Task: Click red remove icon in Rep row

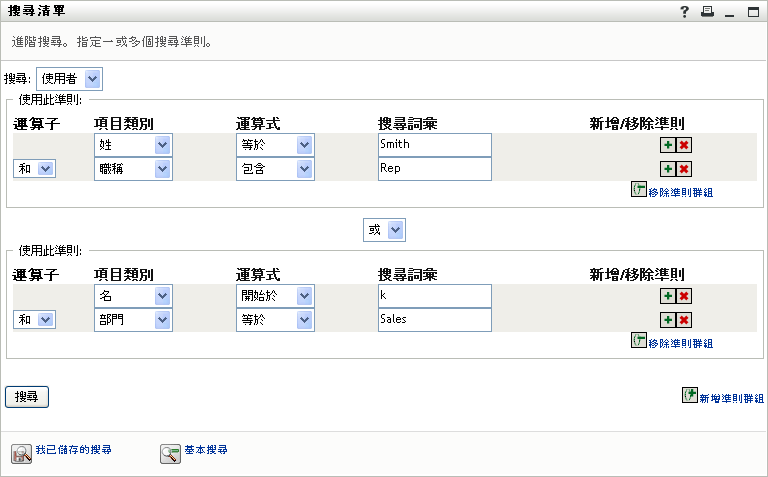Action: [x=684, y=169]
